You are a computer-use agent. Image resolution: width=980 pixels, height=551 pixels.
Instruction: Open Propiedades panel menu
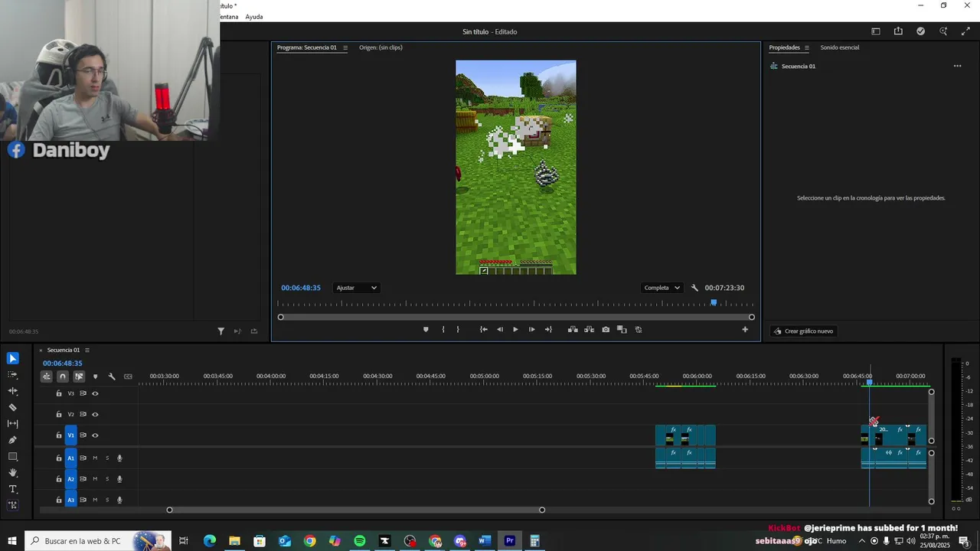pos(806,47)
